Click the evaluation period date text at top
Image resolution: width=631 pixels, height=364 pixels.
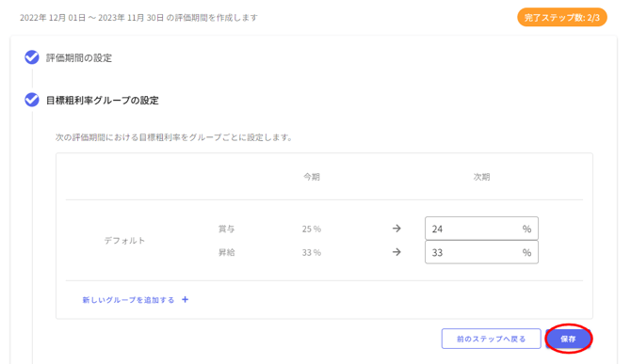(138, 18)
